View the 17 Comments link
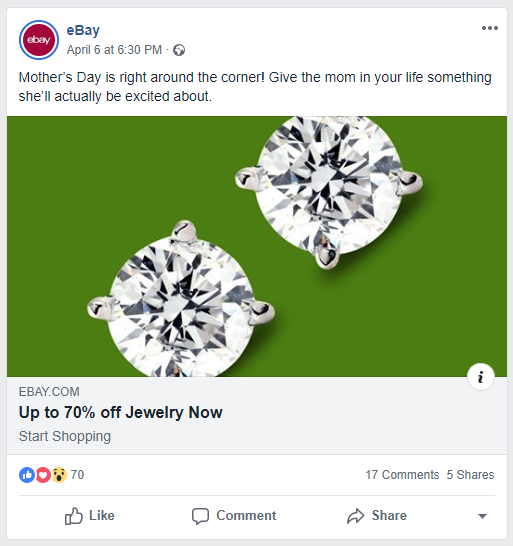The width and height of the screenshot is (513, 546). (402, 475)
